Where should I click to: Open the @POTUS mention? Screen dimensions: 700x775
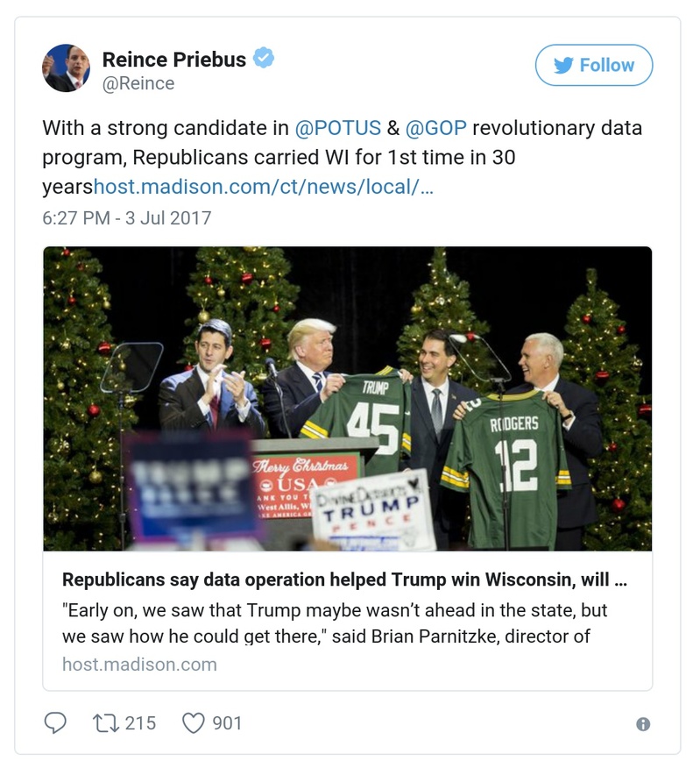click(338, 128)
